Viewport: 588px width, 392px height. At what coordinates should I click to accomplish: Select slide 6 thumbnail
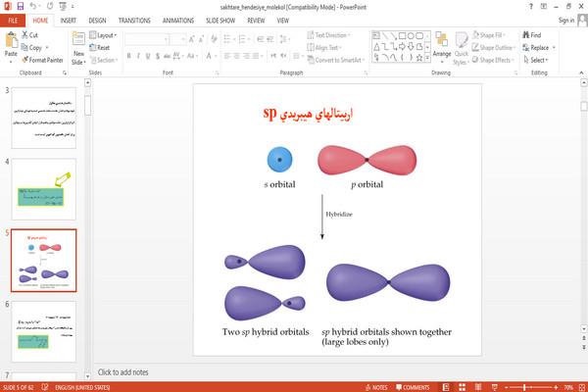(44, 331)
